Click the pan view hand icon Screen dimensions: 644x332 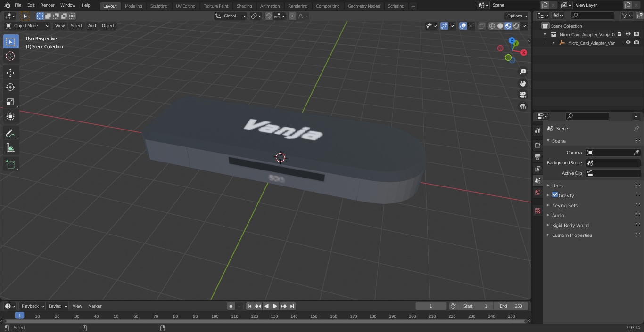point(523,83)
